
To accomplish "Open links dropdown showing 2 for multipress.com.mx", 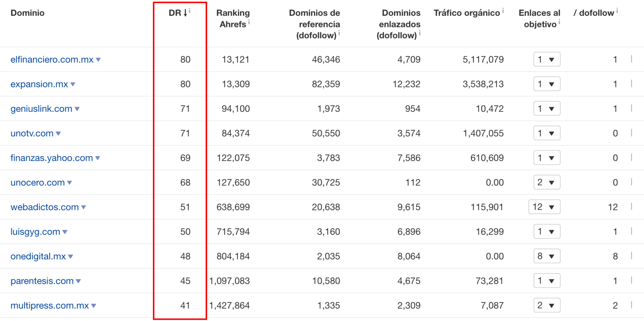I will coord(547,305).
